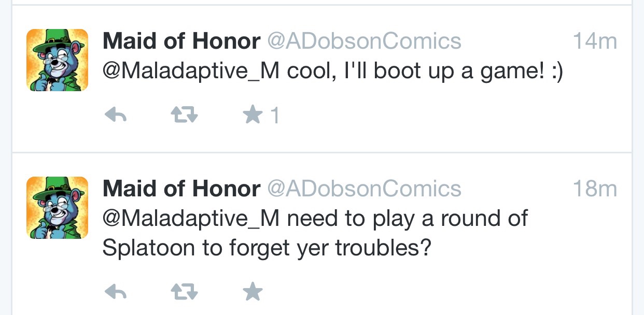Tap the leprechaun bear avatar on the 14m tweet
The image size is (644, 315).
57,60
